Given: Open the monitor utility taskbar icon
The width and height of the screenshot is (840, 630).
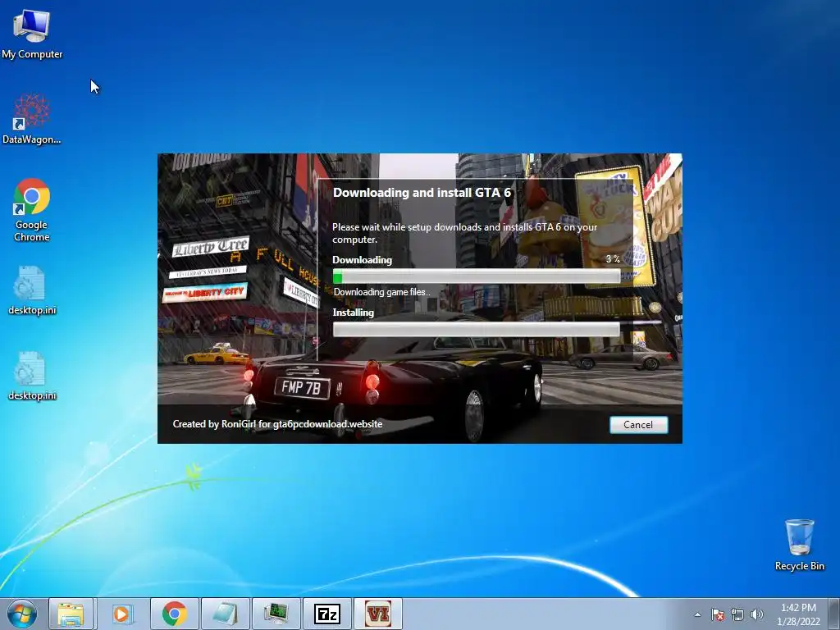Looking at the screenshot, I should (x=276, y=614).
